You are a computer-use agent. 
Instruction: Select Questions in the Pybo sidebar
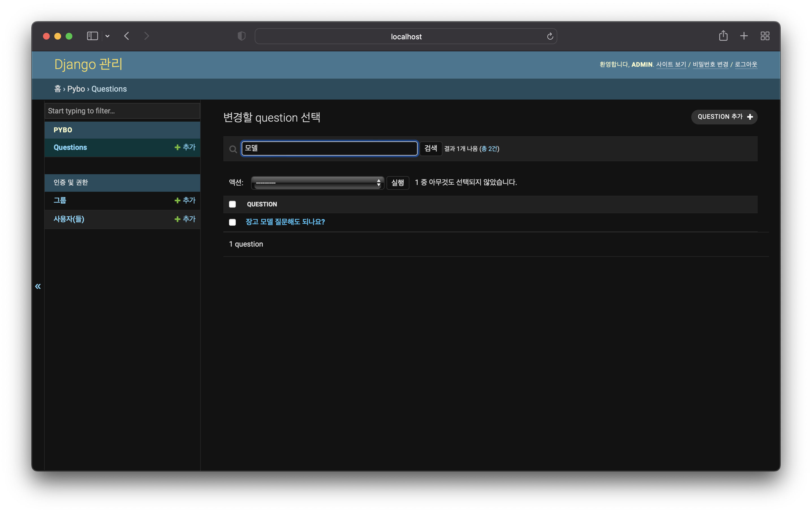(70, 147)
